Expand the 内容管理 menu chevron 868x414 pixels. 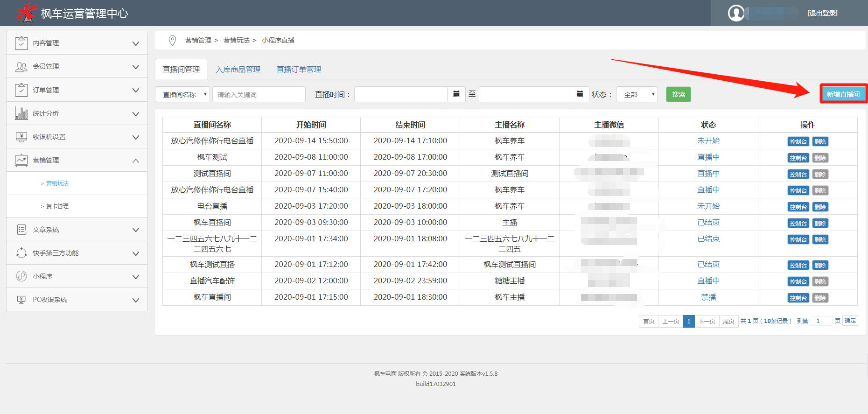[x=136, y=43]
